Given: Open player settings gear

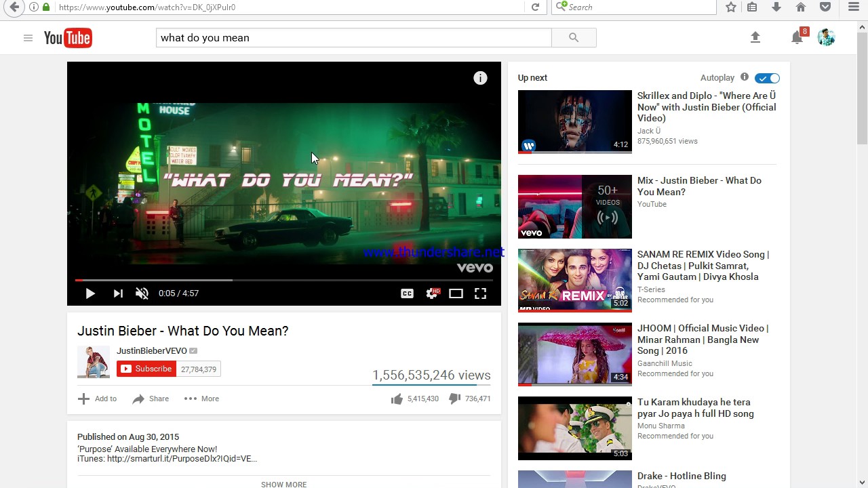Looking at the screenshot, I should [x=432, y=293].
